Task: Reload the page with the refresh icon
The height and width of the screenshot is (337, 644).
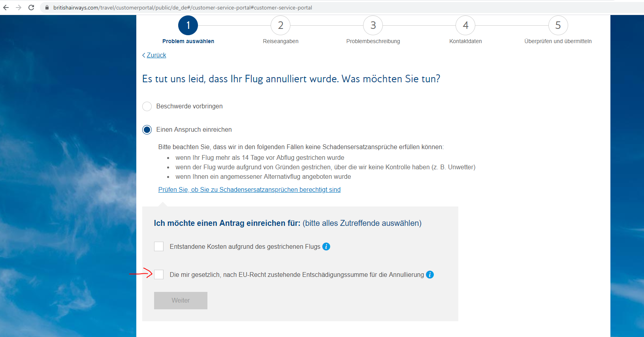Action: [31, 8]
